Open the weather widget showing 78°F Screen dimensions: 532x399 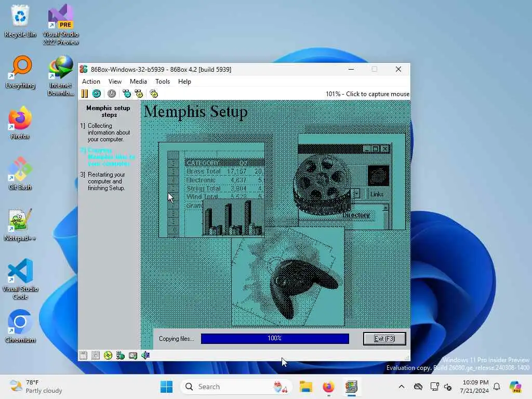coord(36,387)
